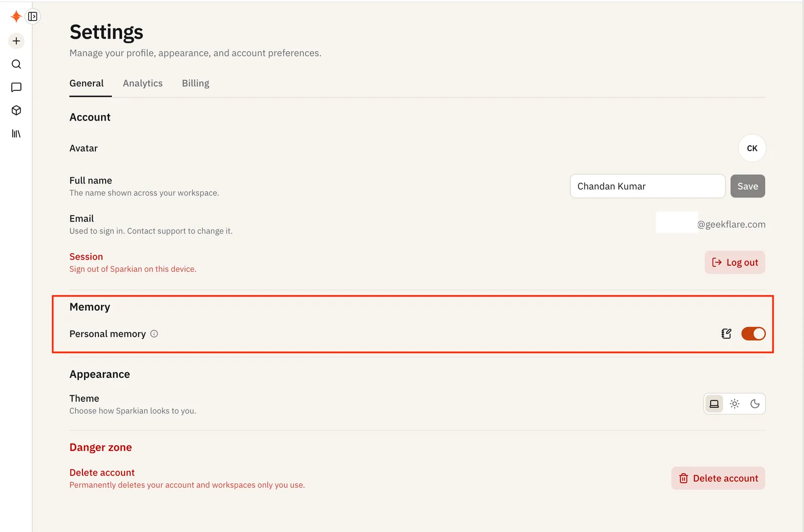Select the dark theme moon icon
Image resolution: width=804 pixels, height=532 pixels.
[755, 404]
